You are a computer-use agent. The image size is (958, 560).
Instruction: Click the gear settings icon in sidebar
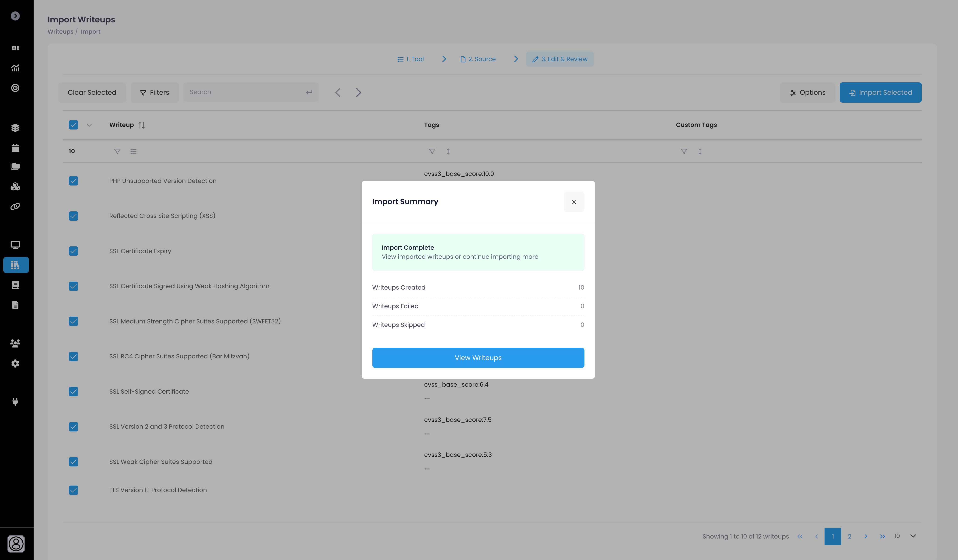tap(15, 364)
